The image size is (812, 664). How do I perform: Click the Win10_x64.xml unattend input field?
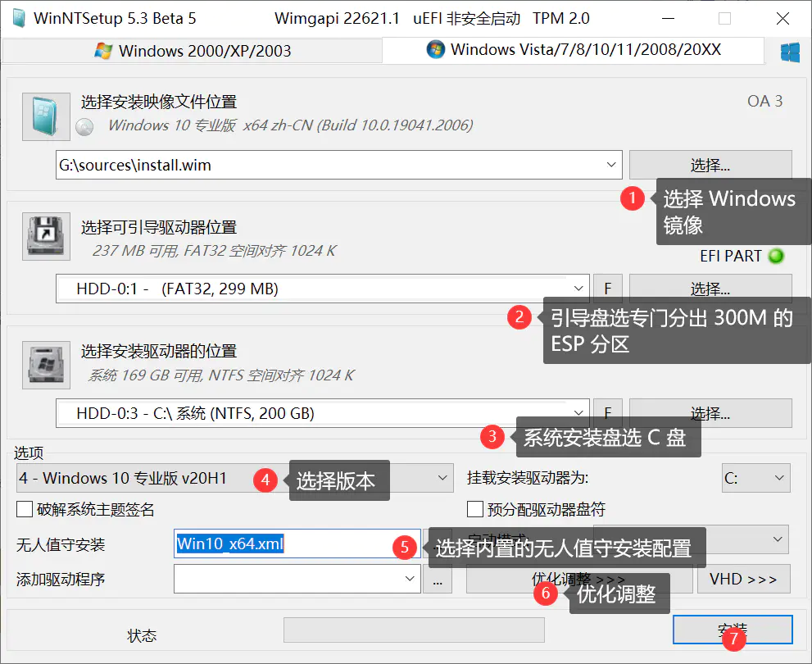click(x=297, y=543)
